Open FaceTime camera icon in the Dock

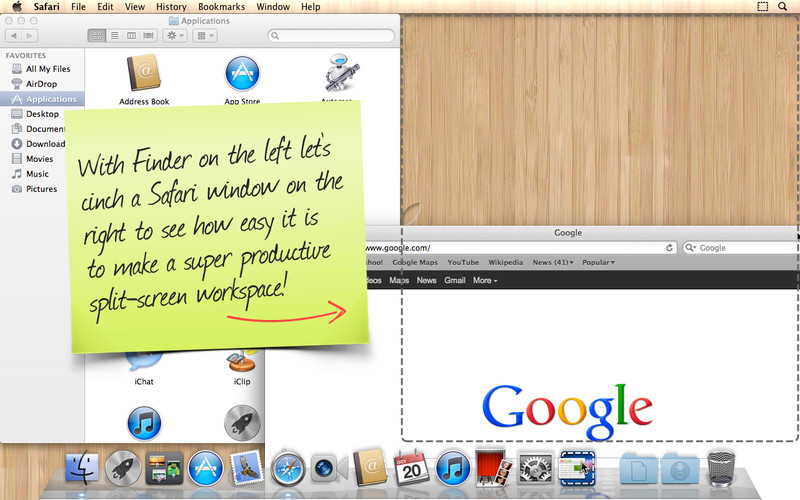point(329,468)
